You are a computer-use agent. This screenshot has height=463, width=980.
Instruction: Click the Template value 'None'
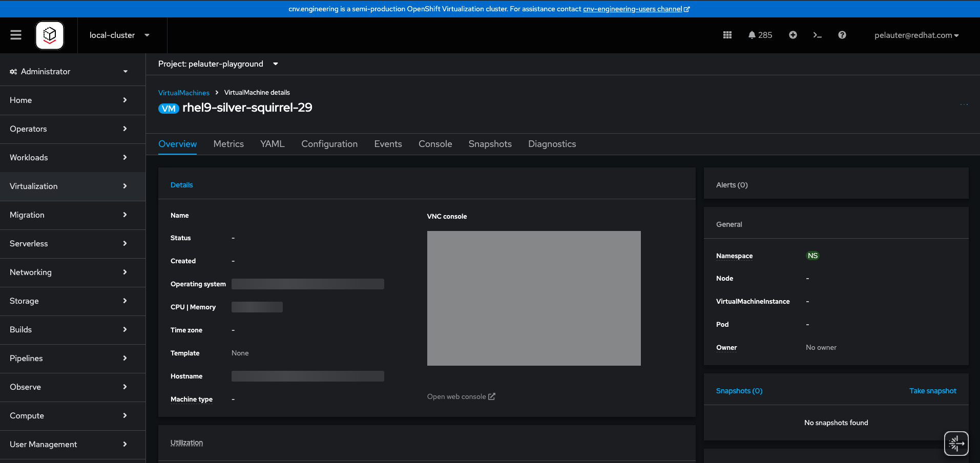pyautogui.click(x=240, y=353)
